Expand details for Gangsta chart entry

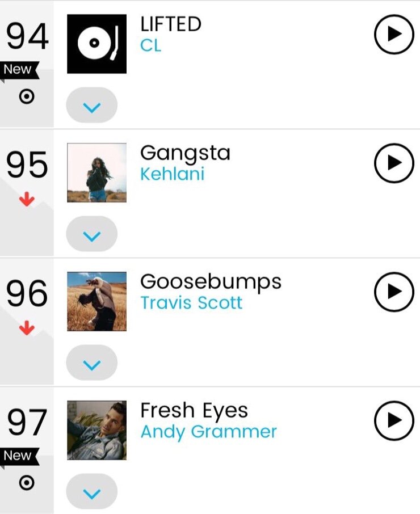tap(92, 234)
